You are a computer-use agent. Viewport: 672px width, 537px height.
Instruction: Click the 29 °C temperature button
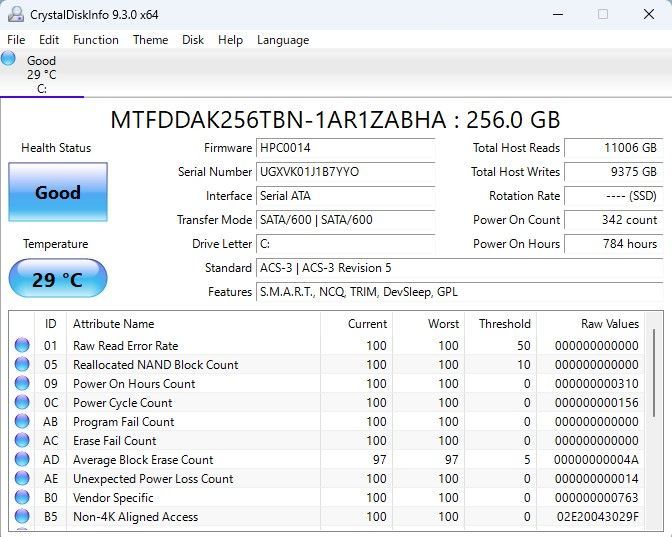58,279
